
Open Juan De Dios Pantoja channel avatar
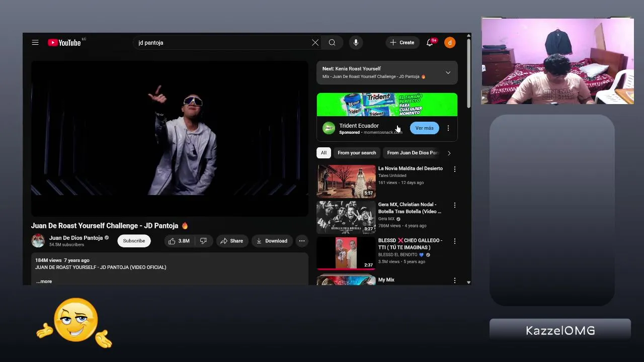(x=38, y=241)
